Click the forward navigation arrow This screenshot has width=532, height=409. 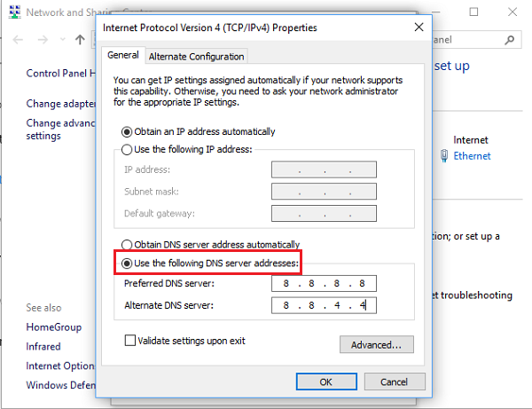(43, 40)
